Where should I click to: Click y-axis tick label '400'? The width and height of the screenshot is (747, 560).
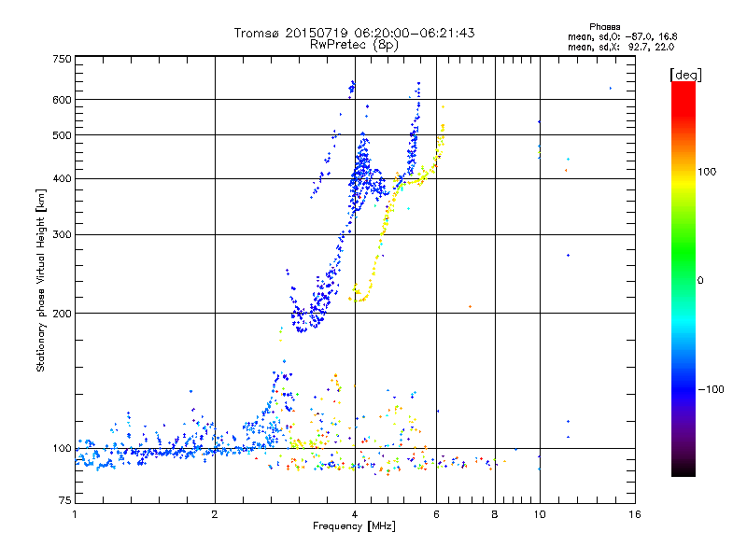pos(62,179)
